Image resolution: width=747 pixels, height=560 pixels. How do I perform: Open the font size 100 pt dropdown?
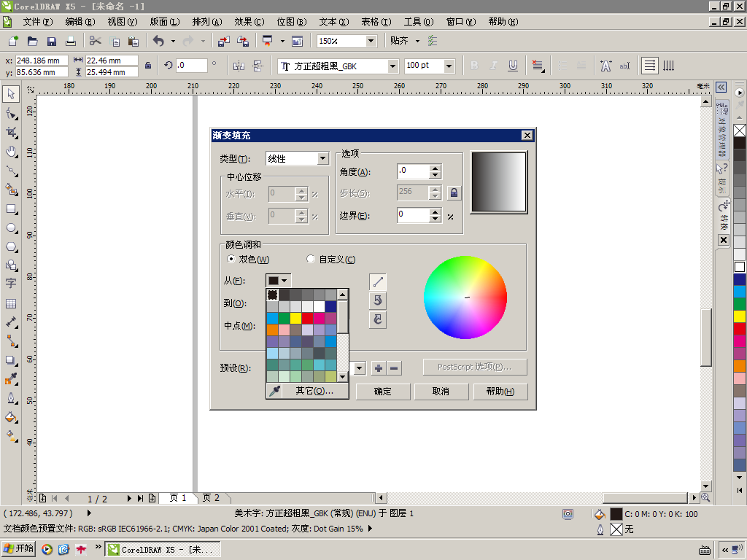point(449,66)
